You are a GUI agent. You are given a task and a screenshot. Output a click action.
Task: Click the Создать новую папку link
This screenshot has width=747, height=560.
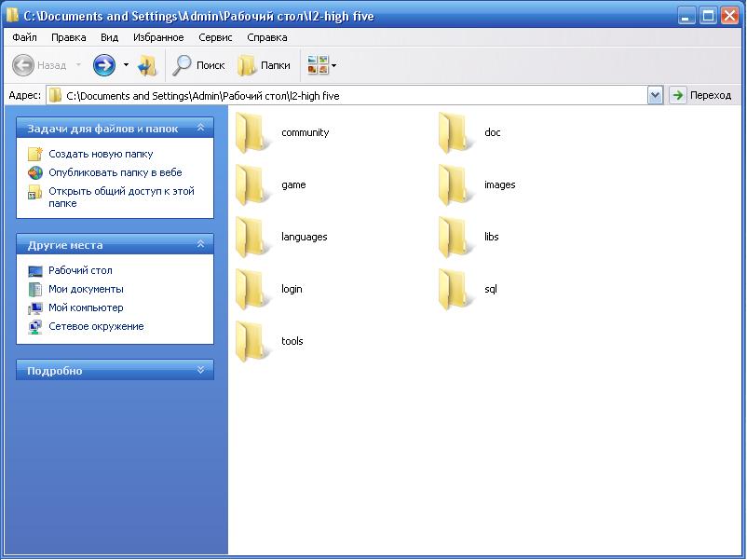tap(101, 154)
